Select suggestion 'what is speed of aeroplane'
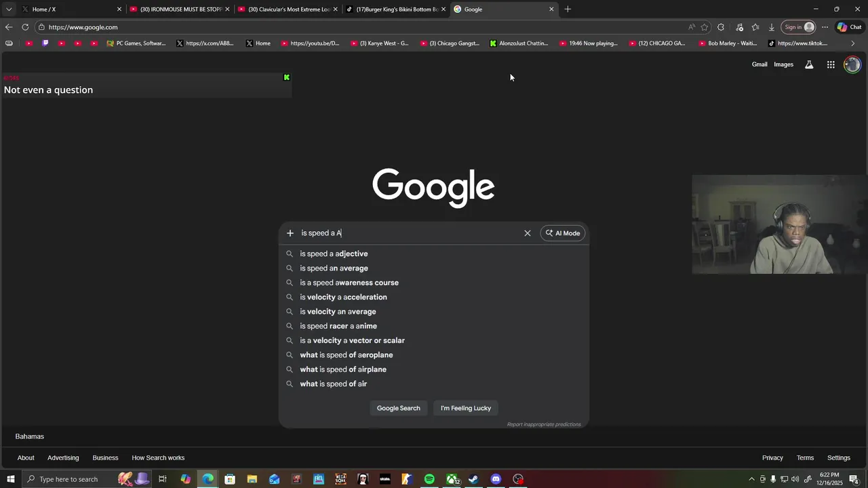The width and height of the screenshot is (868, 488). coord(434,355)
